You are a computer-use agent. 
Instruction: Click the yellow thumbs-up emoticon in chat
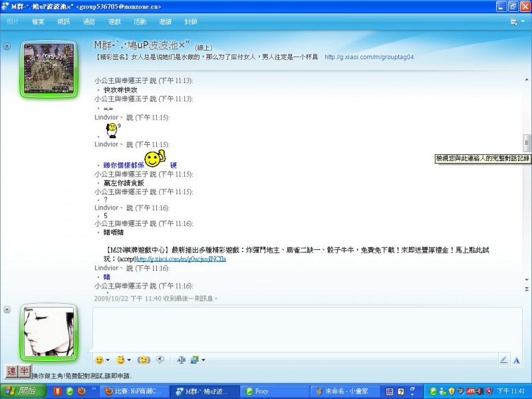click(x=155, y=158)
